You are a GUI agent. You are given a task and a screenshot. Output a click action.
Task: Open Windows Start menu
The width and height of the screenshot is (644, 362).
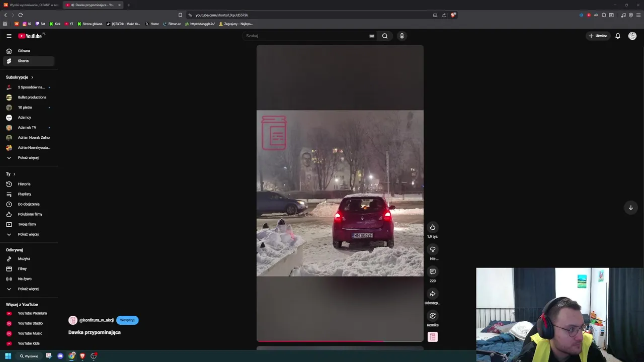pyautogui.click(x=8, y=356)
